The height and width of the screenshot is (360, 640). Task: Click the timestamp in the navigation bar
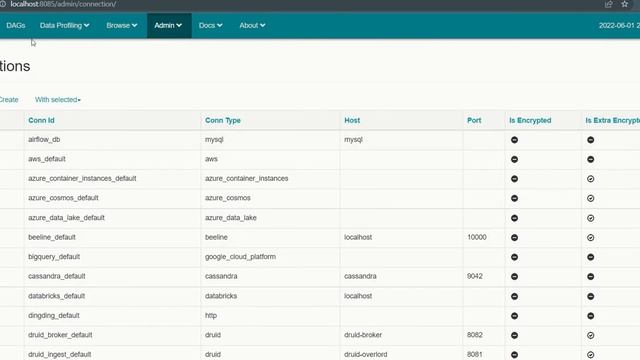pyautogui.click(x=619, y=25)
